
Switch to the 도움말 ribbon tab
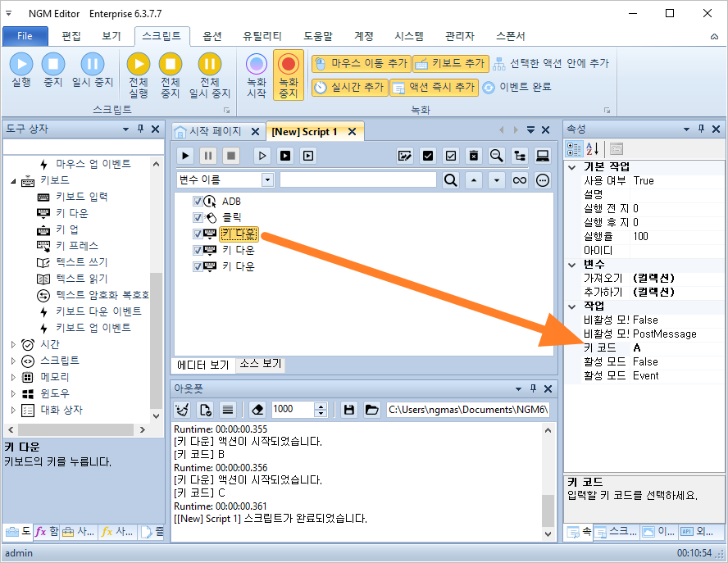(x=318, y=36)
